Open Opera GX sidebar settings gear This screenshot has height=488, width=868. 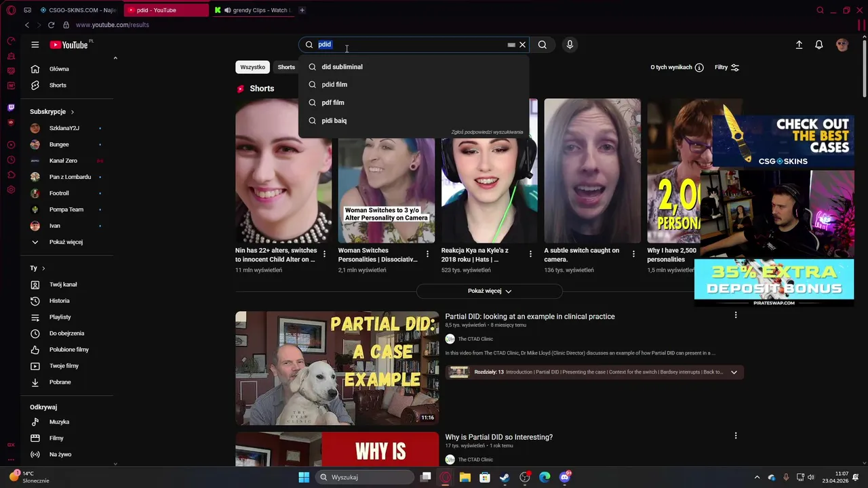click(11, 190)
